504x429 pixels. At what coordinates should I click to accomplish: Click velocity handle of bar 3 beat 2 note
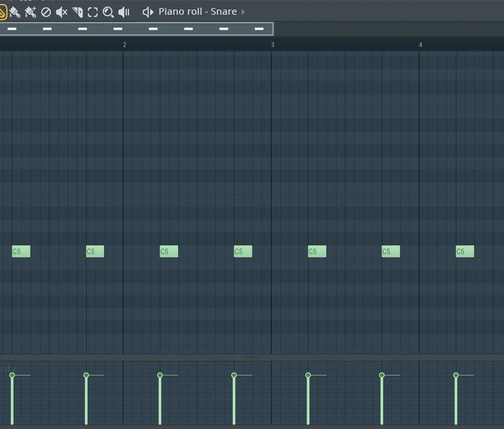point(308,375)
